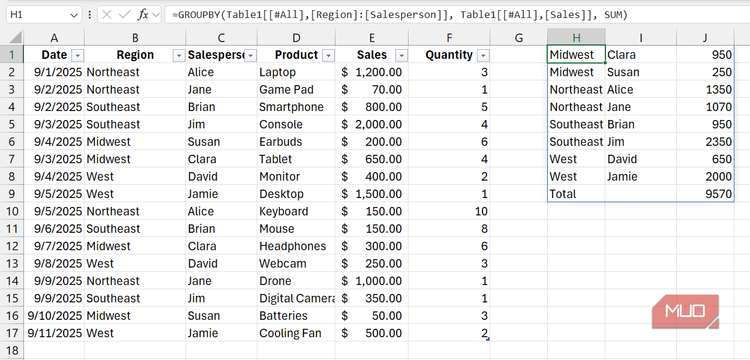Click the cancel X icon in formula bar
750x360 pixels.
coord(107,15)
